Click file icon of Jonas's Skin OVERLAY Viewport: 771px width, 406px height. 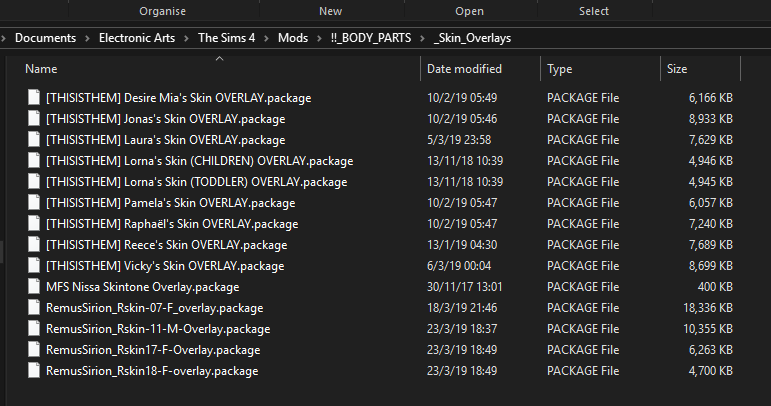[34, 118]
